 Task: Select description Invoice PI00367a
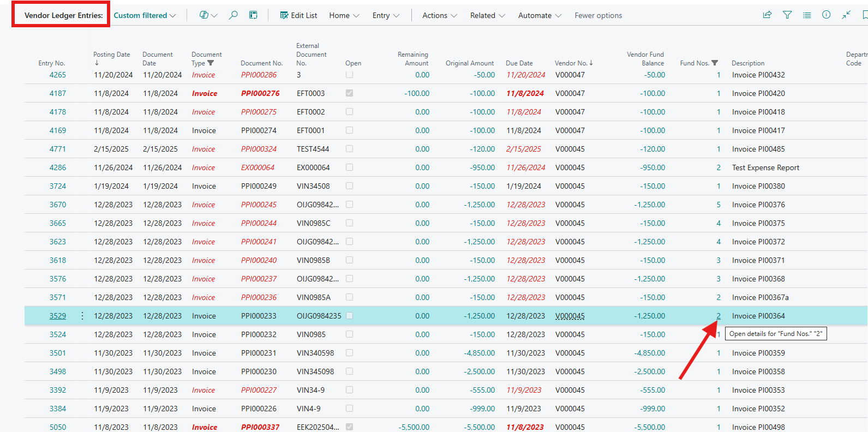coord(761,297)
